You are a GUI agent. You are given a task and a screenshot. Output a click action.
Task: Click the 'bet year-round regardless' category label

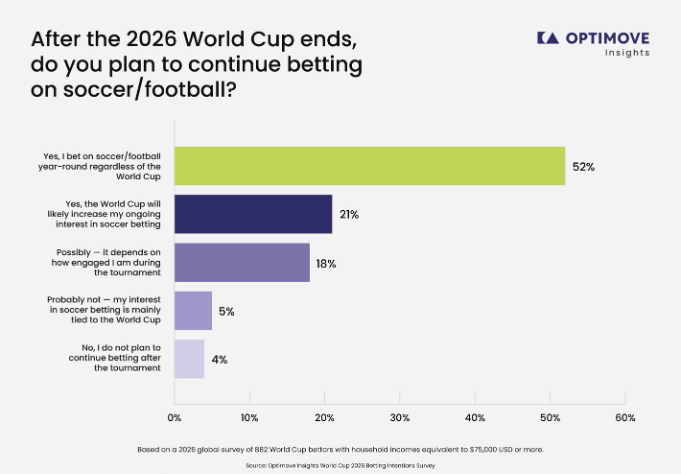tap(99, 166)
